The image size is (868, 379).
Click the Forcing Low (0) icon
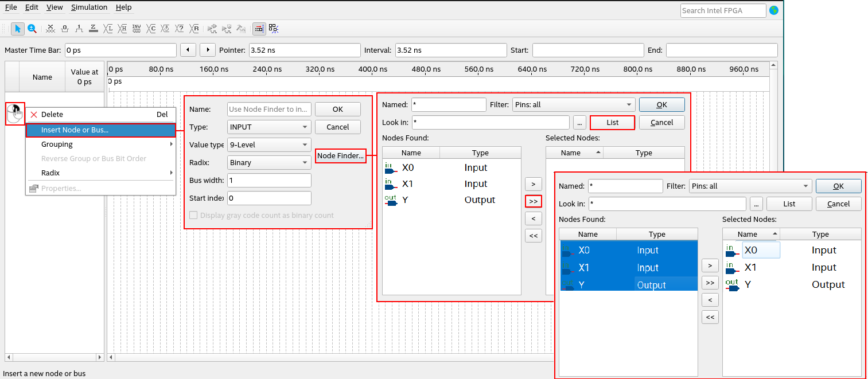coord(65,28)
